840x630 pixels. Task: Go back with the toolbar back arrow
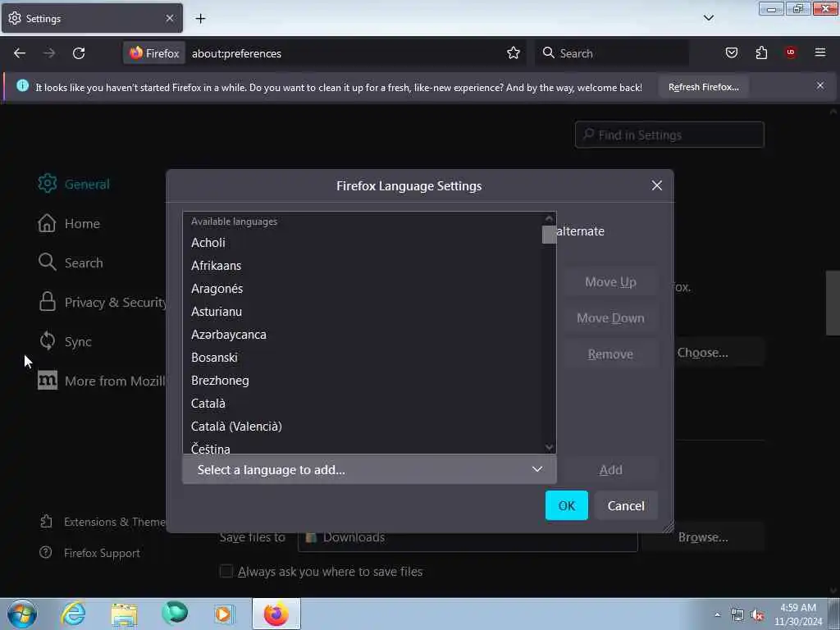click(x=20, y=53)
